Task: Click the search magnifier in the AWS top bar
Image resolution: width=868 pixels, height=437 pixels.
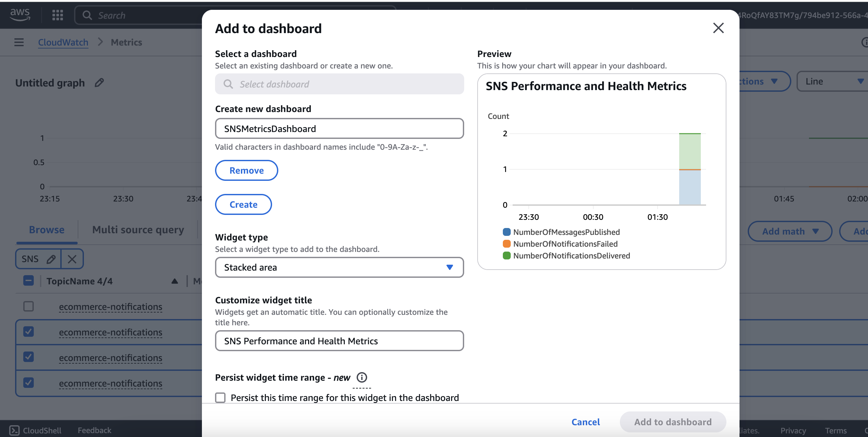Action: [x=87, y=15]
